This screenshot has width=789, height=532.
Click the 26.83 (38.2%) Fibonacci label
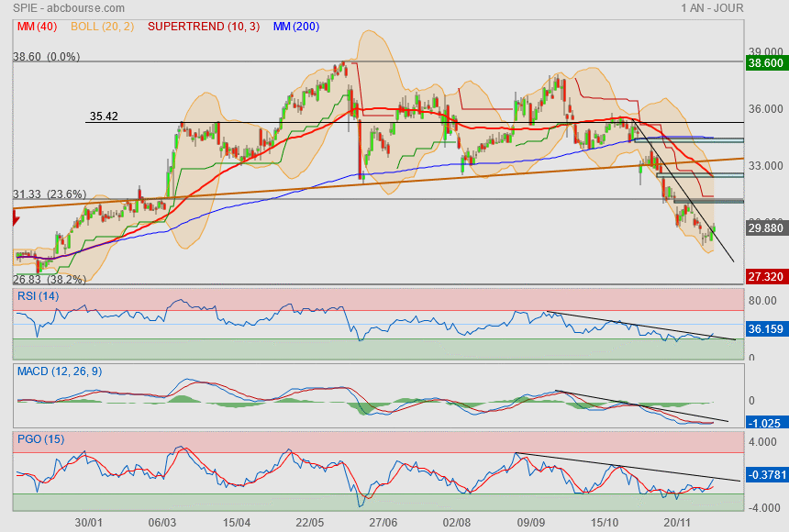click(50, 280)
